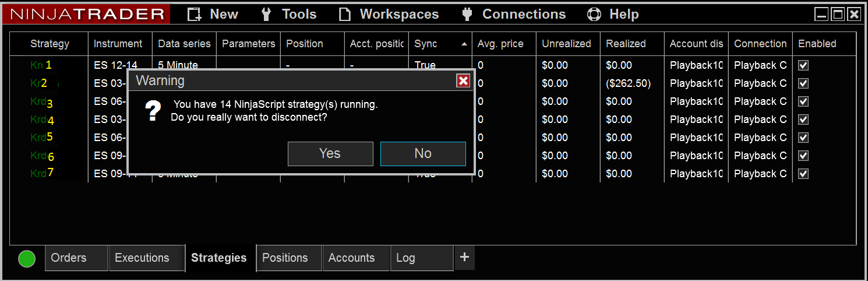Close the Warning dialog with red X

[463, 80]
